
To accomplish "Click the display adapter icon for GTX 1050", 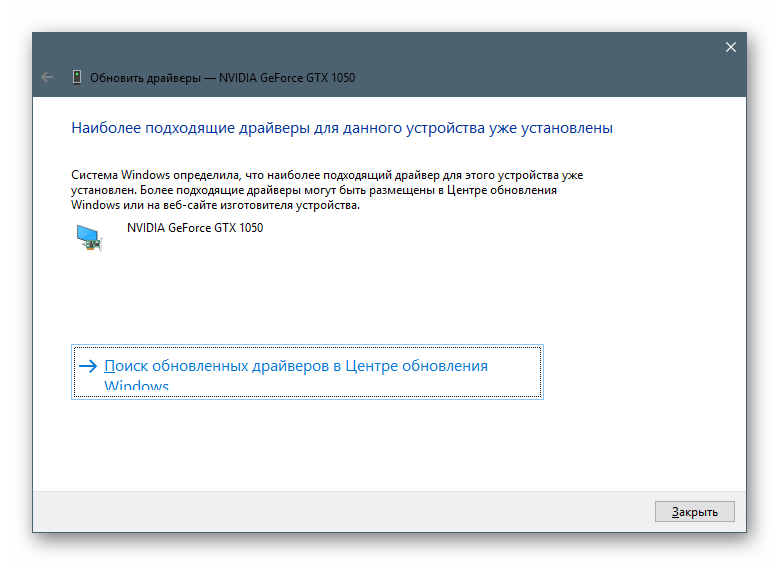I will click(89, 238).
